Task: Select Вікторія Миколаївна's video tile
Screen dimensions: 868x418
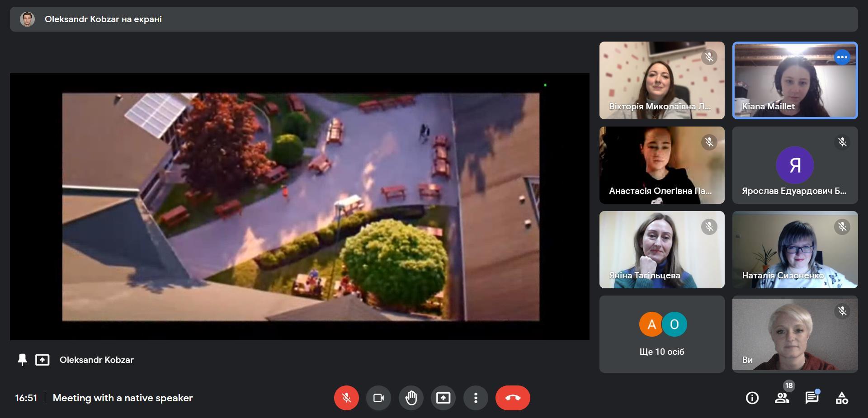Action: point(662,80)
